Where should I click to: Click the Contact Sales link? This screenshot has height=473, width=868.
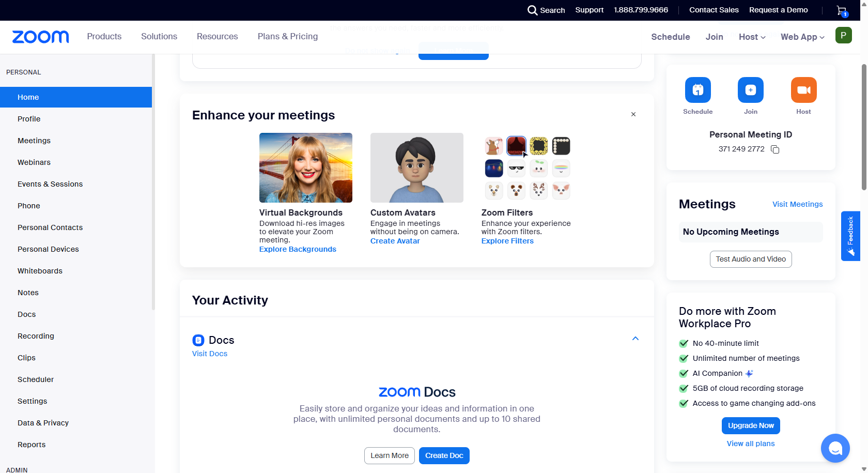click(x=714, y=10)
